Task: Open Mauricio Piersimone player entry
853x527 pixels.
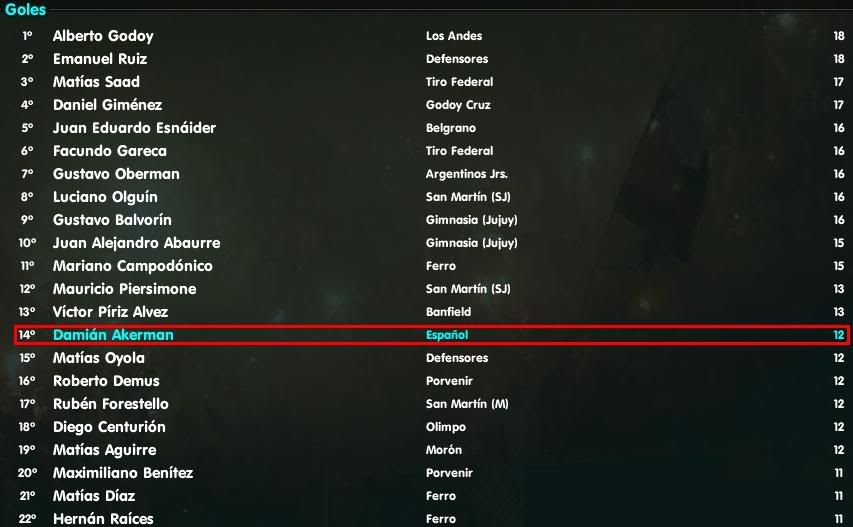Action: pyautogui.click(x=125, y=289)
